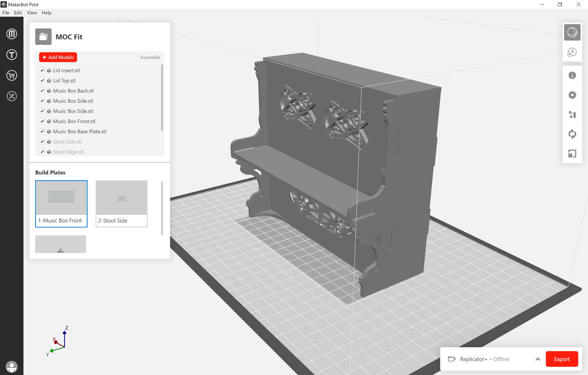Open the support tools sidebar icon
588x375 pixels.
[x=12, y=96]
